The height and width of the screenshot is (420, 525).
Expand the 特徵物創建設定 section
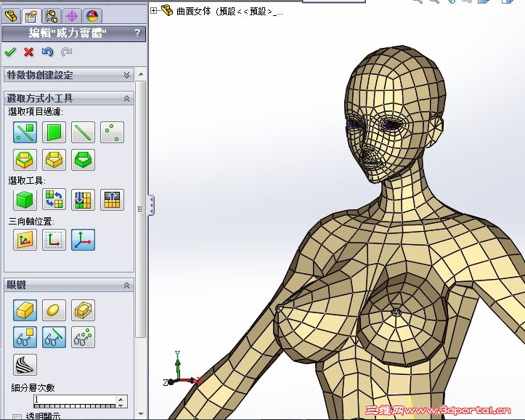pyautogui.click(x=126, y=75)
